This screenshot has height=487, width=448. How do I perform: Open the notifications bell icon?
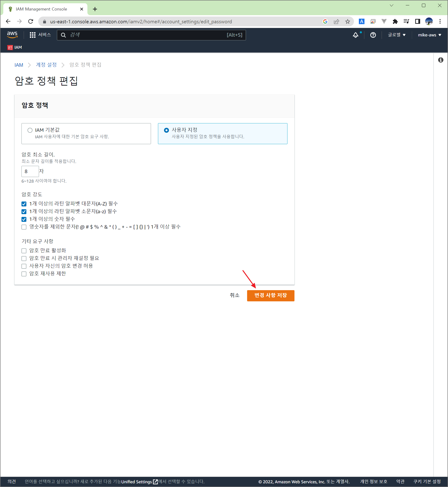coord(355,35)
